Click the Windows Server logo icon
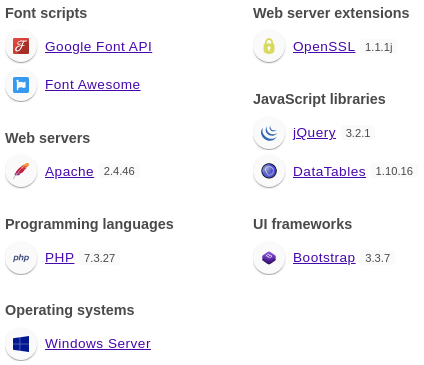Viewport: 424px width, 365px height. click(x=21, y=344)
